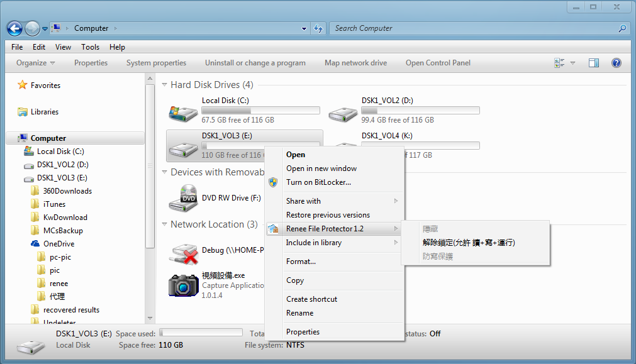Open the Organize dropdown
This screenshot has height=364, width=636.
(x=35, y=63)
